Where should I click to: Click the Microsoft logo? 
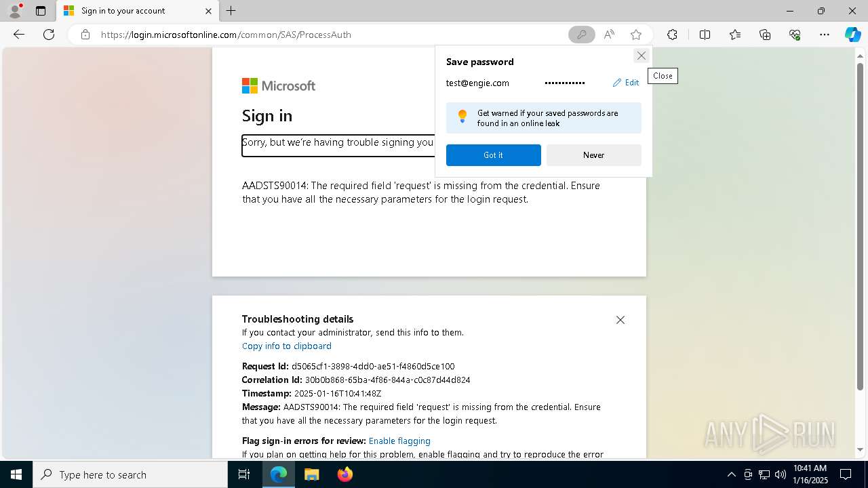tap(279, 85)
